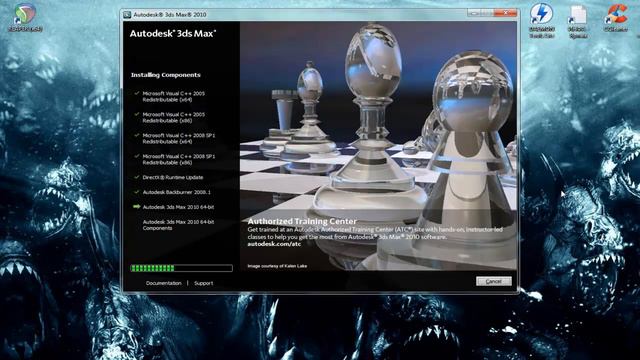Open the Support link
This screenshot has height=360, width=640.
[x=203, y=283]
